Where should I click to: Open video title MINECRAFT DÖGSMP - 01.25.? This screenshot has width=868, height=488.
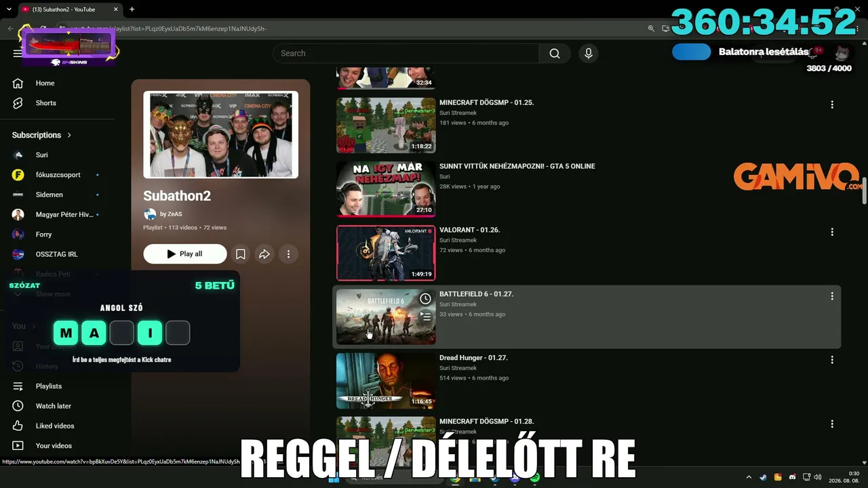click(486, 102)
